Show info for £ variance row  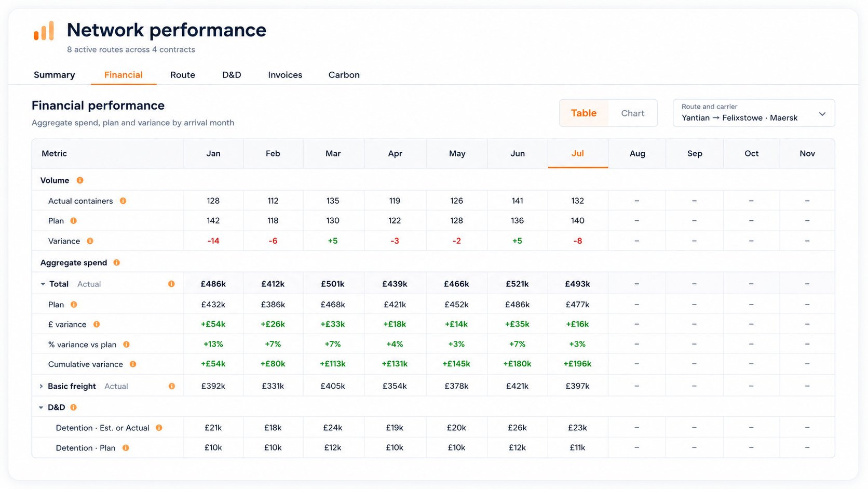tap(97, 324)
